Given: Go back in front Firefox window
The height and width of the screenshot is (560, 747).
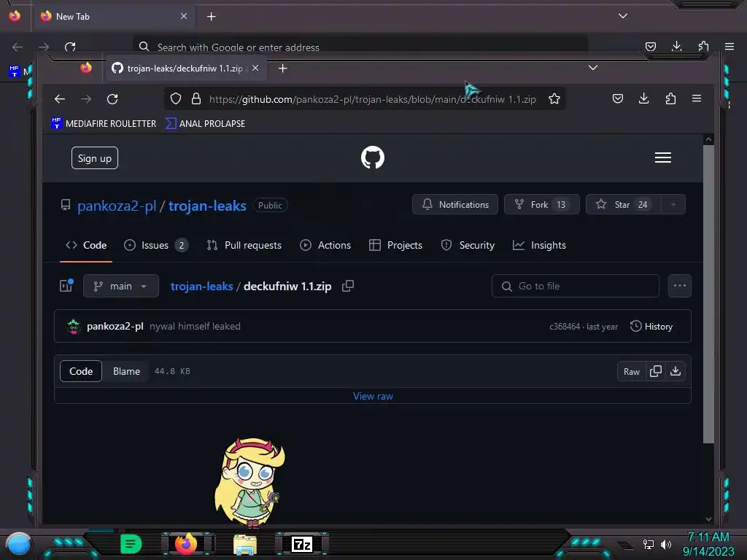Looking at the screenshot, I should coord(60,99).
